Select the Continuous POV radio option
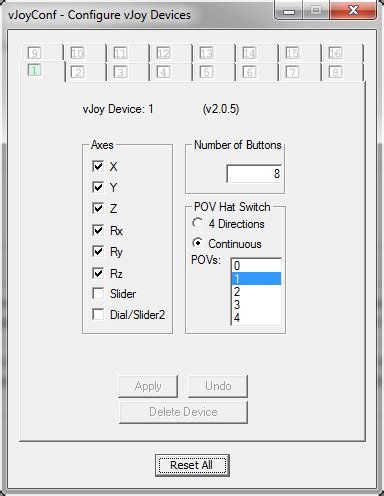This screenshot has width=384, height=496. 197,243
